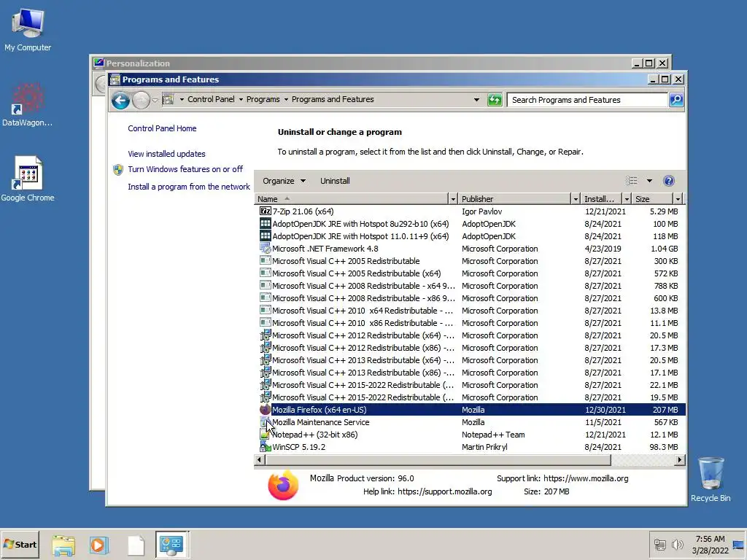Click Programs in the breadcrumb
Image resolution: width=747 pixels, height=560 pixels.
(263, 99)
